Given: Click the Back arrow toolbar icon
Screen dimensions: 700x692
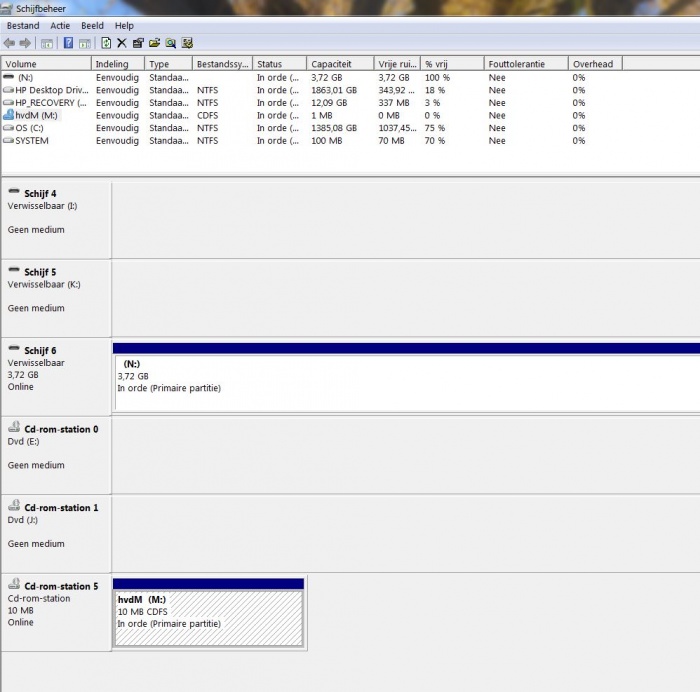Looking at the screenshot, I should (x=9, y=43).
